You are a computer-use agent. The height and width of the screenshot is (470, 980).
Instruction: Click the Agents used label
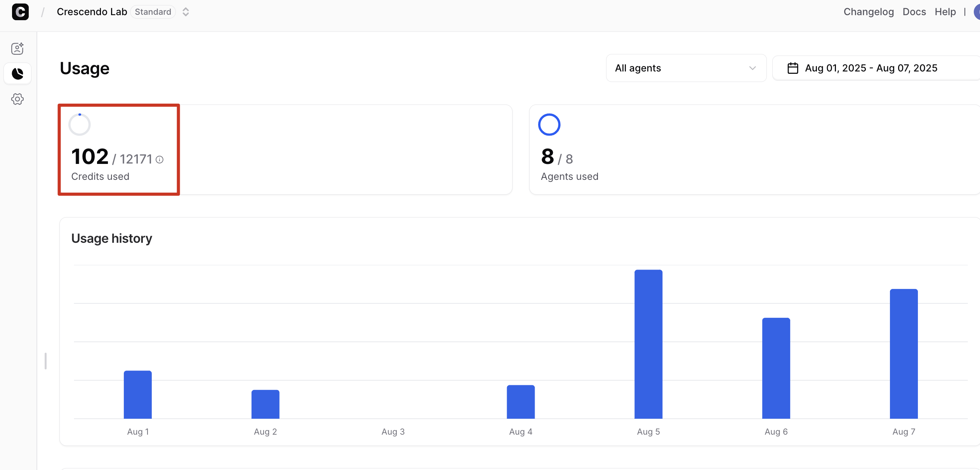pyautogui.click(x=570, y=177)
